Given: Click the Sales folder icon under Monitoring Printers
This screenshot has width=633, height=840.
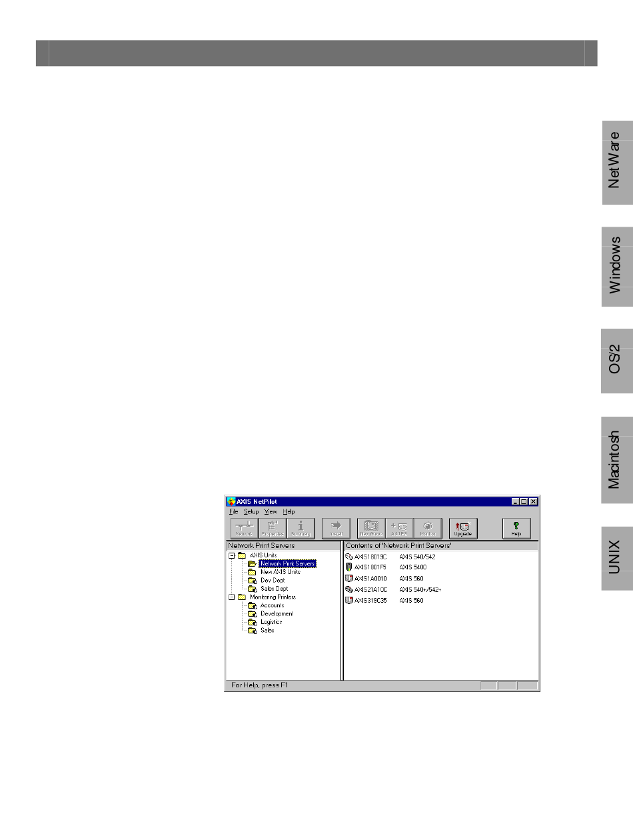Looking at the screenshot, I should tap(252, 630).
